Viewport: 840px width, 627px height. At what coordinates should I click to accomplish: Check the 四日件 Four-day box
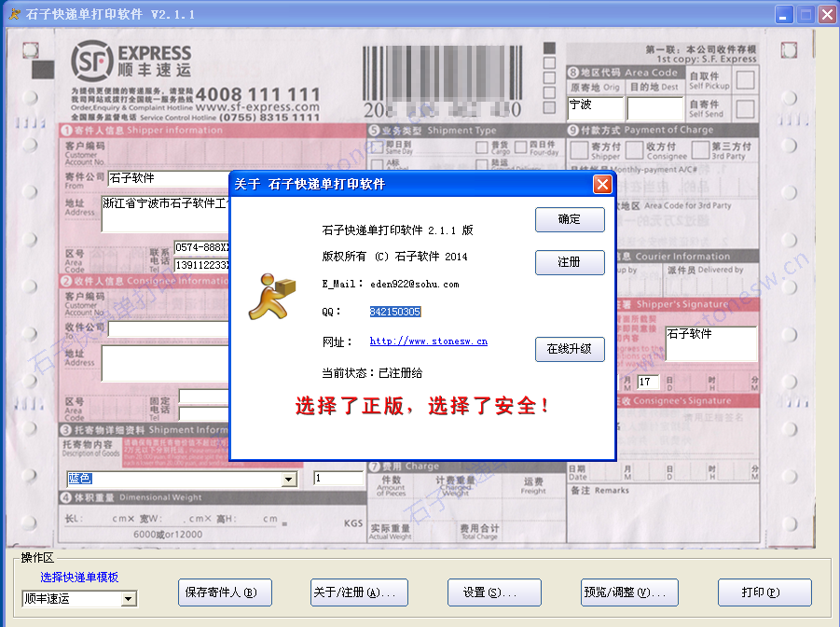point(521,147)
